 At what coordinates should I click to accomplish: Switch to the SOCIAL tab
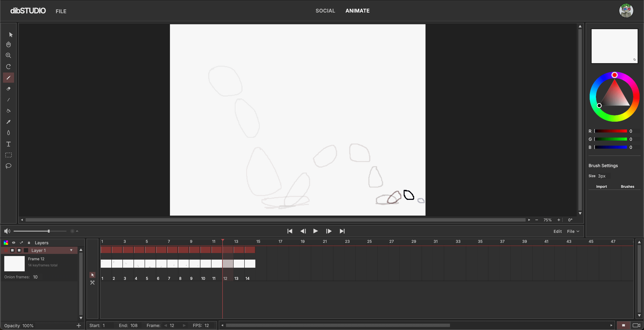tap(325, 11)
